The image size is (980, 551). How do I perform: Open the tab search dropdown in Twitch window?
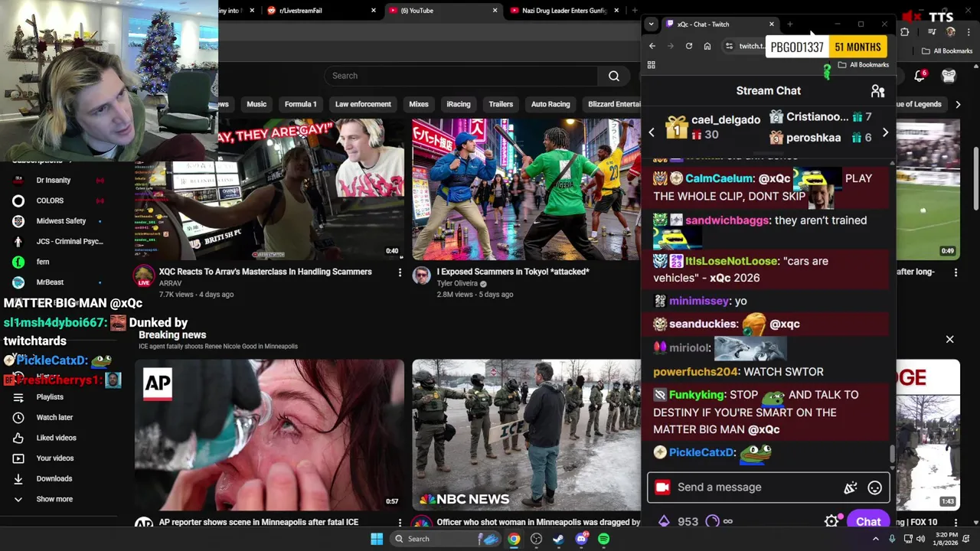[x=651, y=24]
